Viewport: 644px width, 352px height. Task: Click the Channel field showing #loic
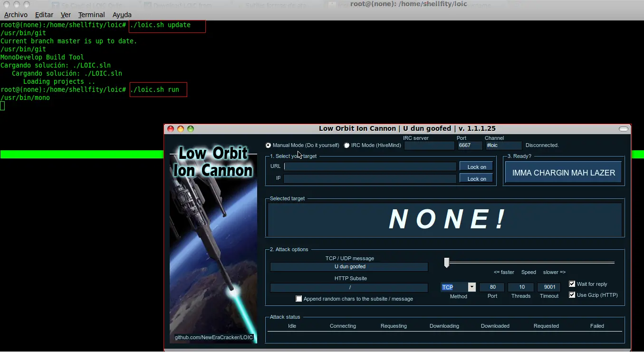[x=503, y=146]
